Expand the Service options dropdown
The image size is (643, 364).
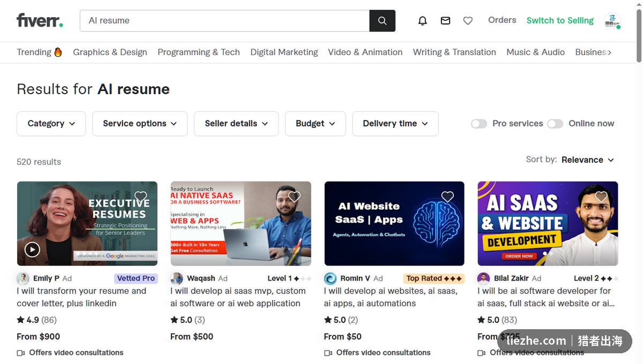pos(140,124)
